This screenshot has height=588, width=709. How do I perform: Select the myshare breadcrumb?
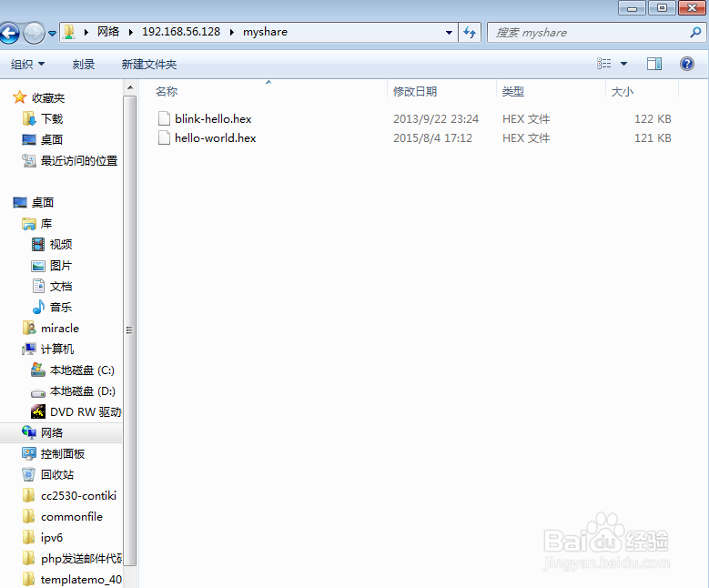tap(265, 32)
